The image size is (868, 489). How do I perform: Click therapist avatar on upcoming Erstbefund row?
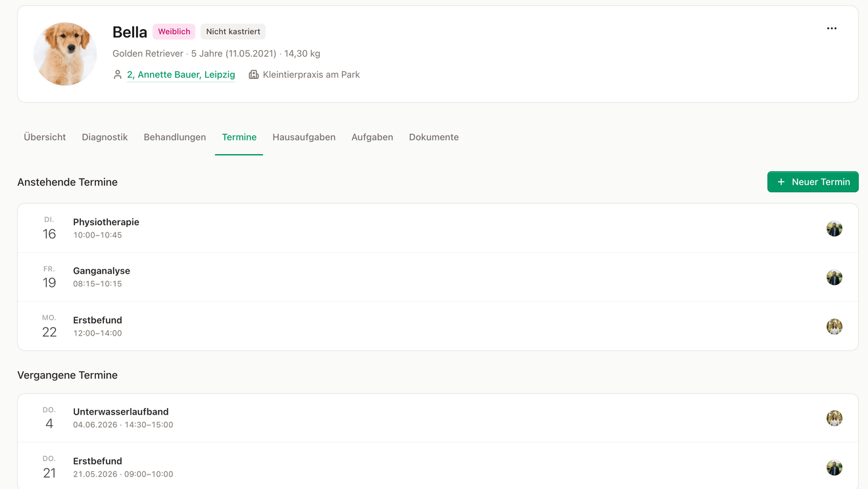pos(834,326)
